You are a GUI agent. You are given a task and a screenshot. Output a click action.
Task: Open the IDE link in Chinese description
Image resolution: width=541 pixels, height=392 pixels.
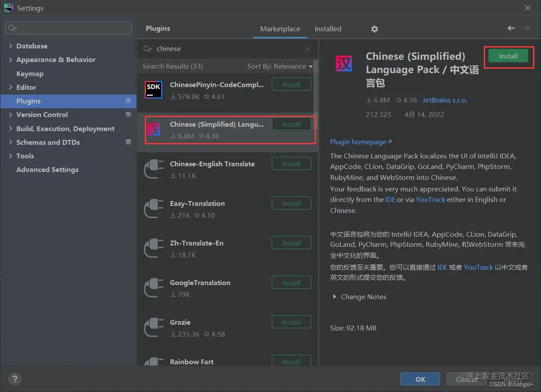pyautogui.click(x=442, y=267)
